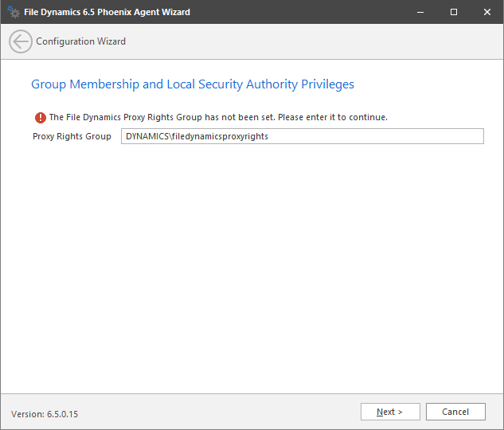The height and width of the screenshot is (430, 504).
Task: Click the Version 6.5.0.15 label
Action: (x=45, y=414)
